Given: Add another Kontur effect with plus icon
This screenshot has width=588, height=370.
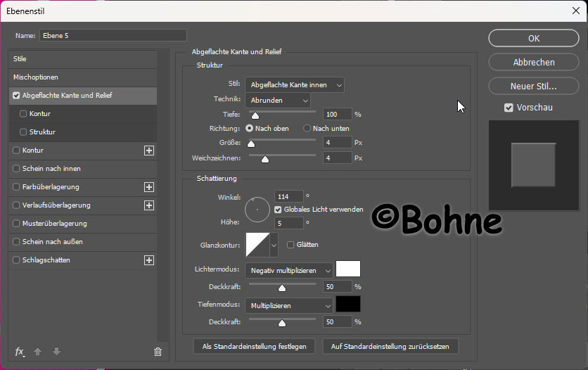Looking at the screenshot, I should [148, 151].
